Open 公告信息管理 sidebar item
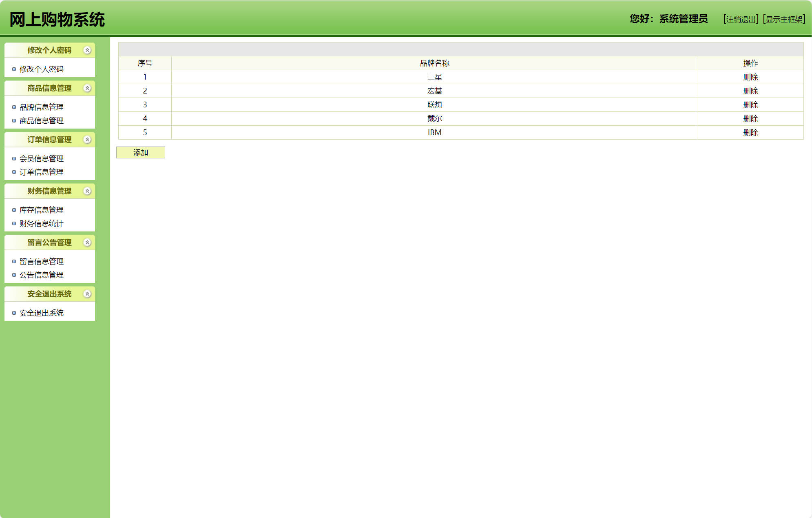 (x=42, y=275)
